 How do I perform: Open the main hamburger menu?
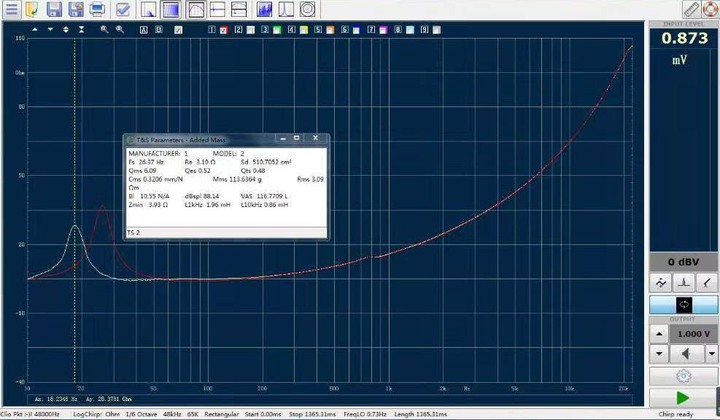click(x=11, y=9)
